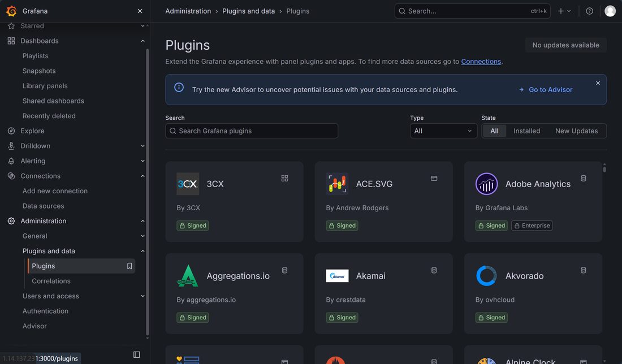Click the Starred star icon
This screenshot has width=622, height=364.
(11, 26)
